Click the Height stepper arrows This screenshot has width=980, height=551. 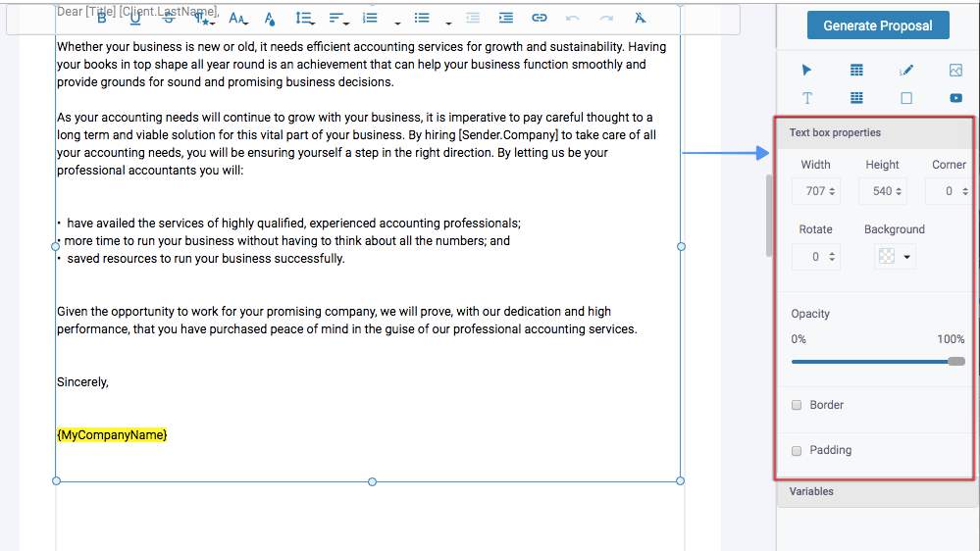[x=899, y=191]
